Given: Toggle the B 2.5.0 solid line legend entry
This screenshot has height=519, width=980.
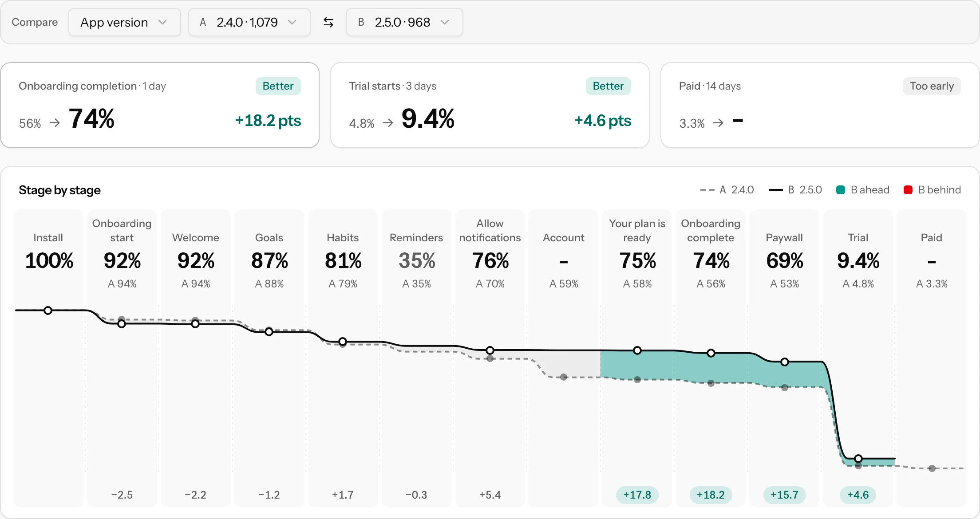Looking at the screenshot, I should (x=795, y=190).
